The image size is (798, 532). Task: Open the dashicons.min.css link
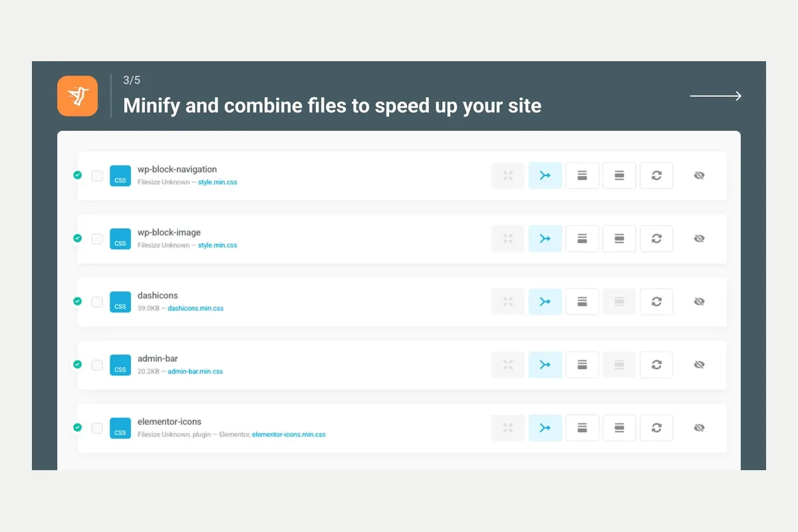pyautogui.click(x=196, y=309)
